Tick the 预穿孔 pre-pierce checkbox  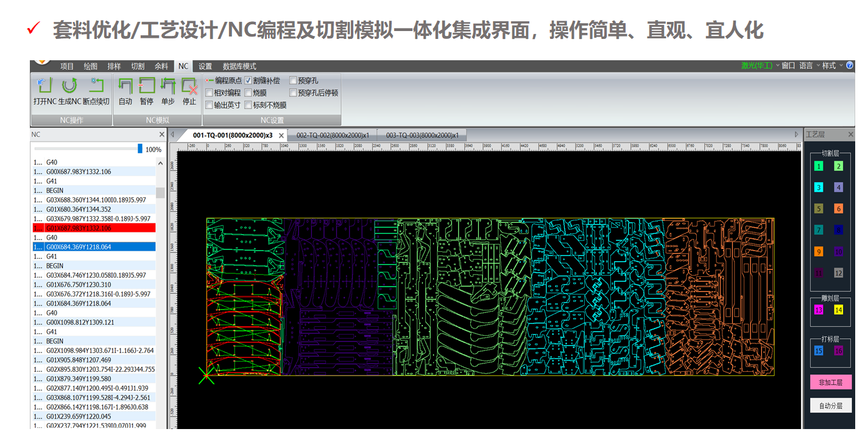coord(293,80)
